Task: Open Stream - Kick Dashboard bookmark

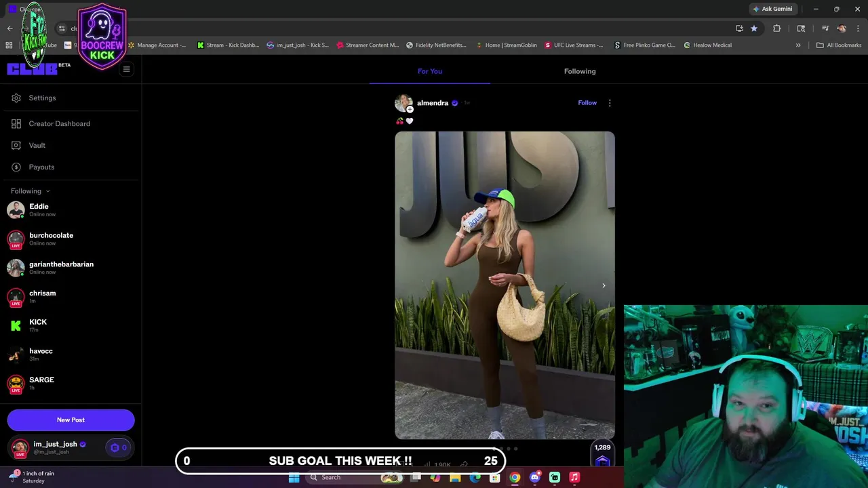Action: click(228, 45)
